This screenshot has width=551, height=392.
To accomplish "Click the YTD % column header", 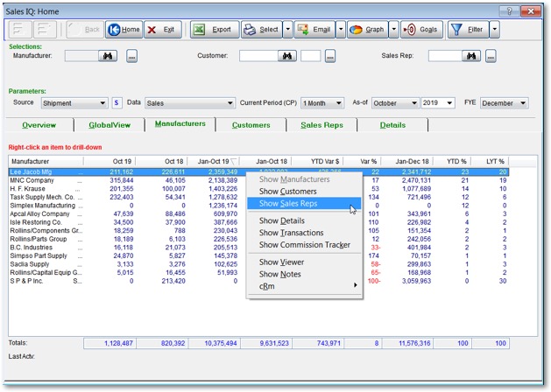I will (x=453, y=161).
